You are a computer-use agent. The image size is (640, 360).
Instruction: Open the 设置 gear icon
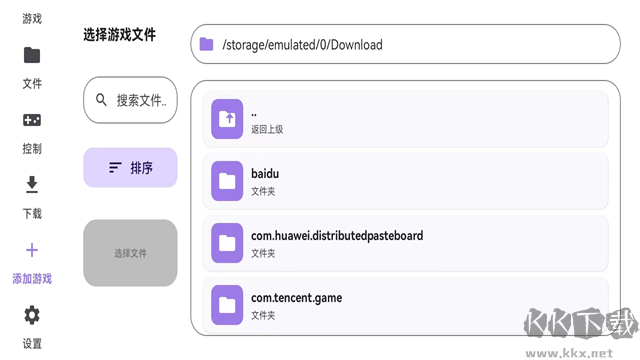click(32, 315)
